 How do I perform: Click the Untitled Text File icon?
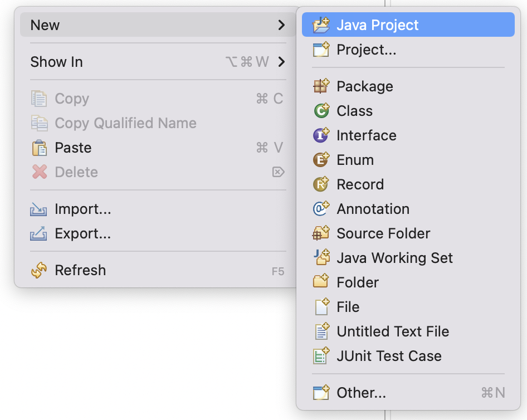coord(321,331)
